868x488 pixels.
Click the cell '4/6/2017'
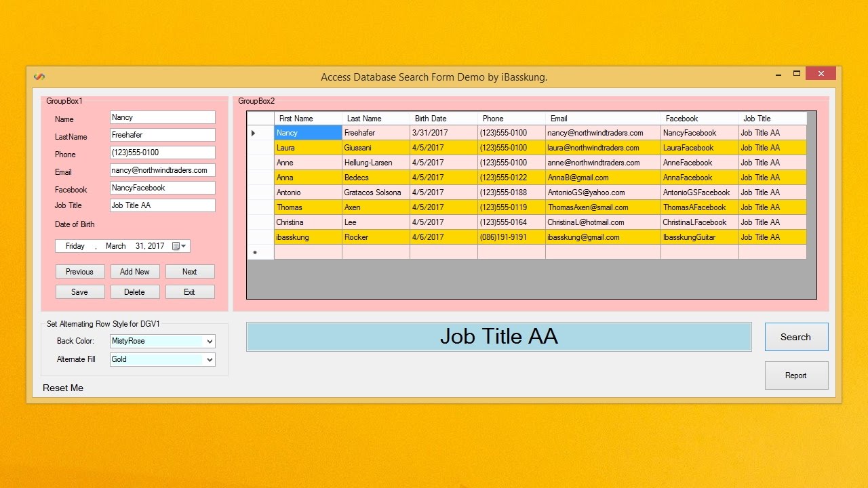tap(443, 237)
